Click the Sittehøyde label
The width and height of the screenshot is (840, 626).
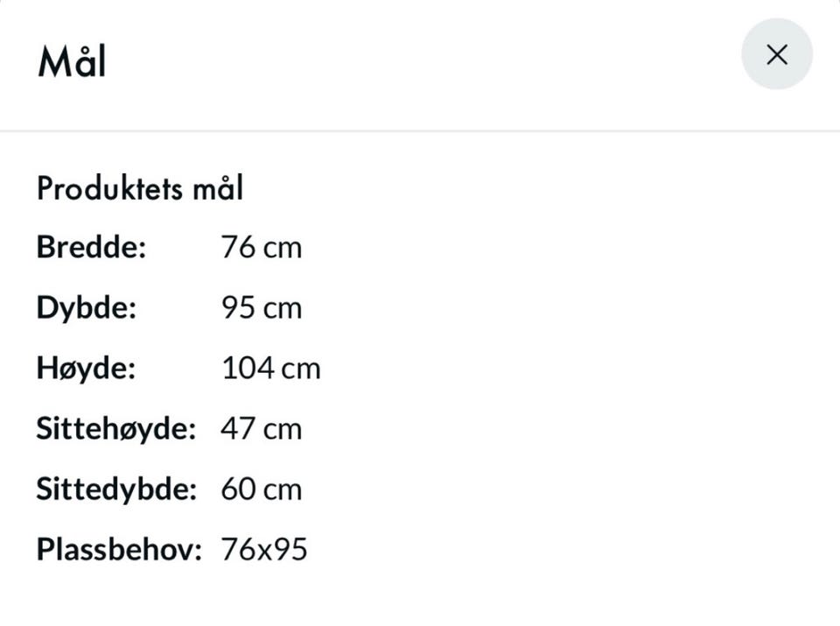click(x=116, y=429)
